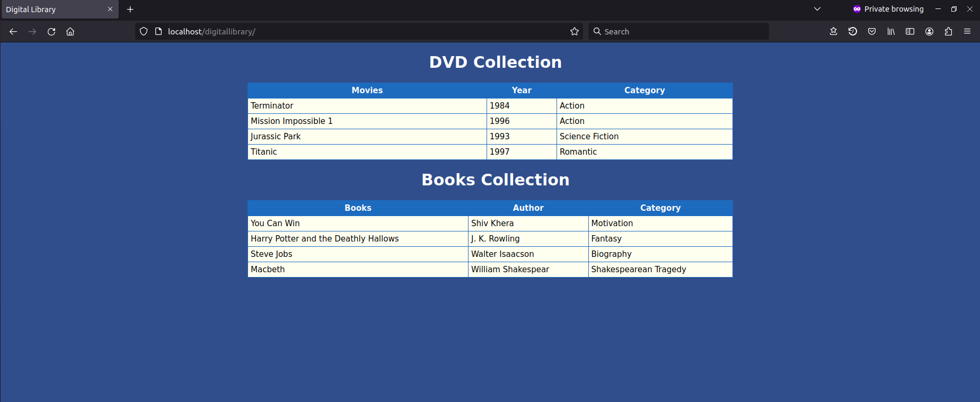This screenshot has width=980, height=402.
Task: Toggle the sidebar view icon
Action: 910,32
